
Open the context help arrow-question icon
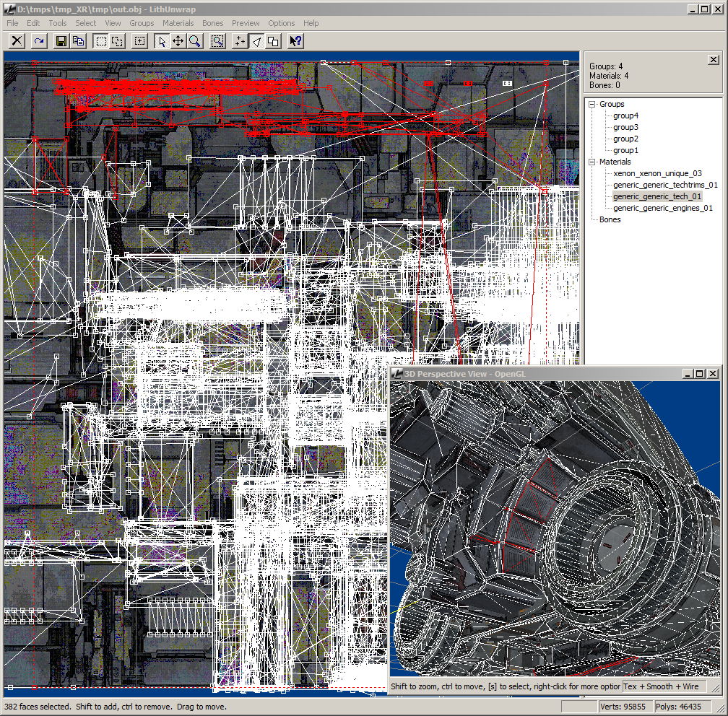(x=295, y=41)
